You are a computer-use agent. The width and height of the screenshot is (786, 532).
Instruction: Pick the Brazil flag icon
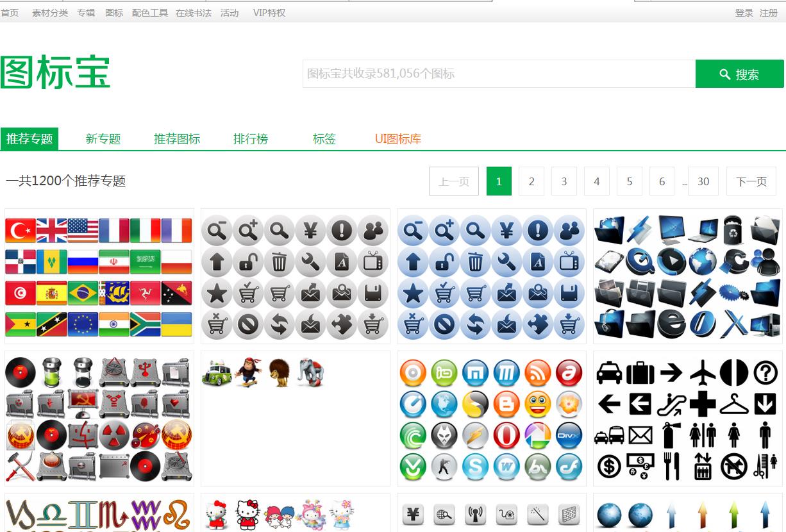tap(83, 293)
